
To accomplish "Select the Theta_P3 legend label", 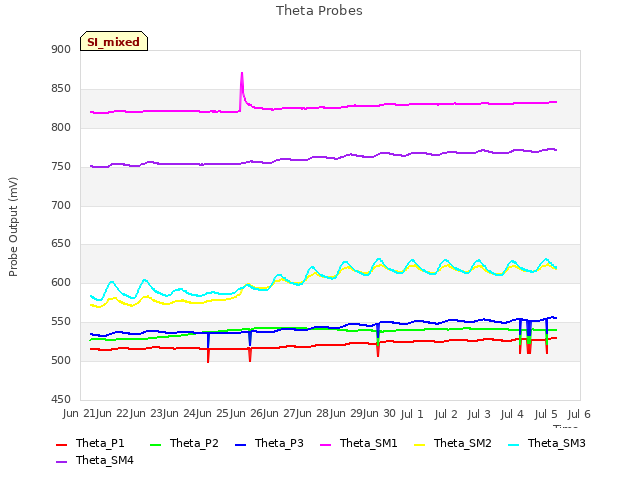I will click(x=279, y=443).
